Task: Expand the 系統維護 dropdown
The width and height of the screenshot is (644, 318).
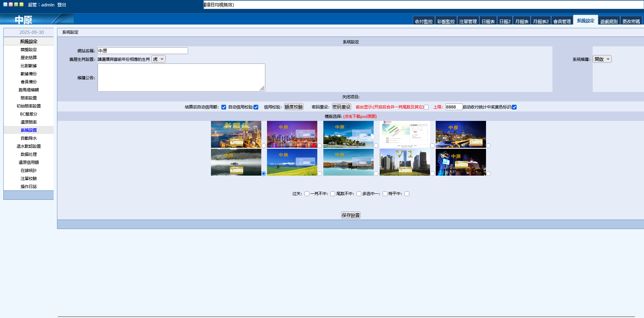Action: pos(602,59)
